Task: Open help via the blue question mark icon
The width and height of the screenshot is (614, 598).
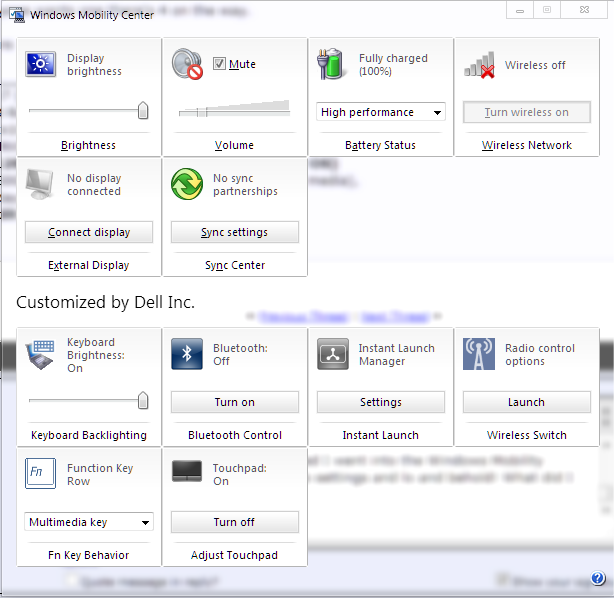Action: (598, 578)
